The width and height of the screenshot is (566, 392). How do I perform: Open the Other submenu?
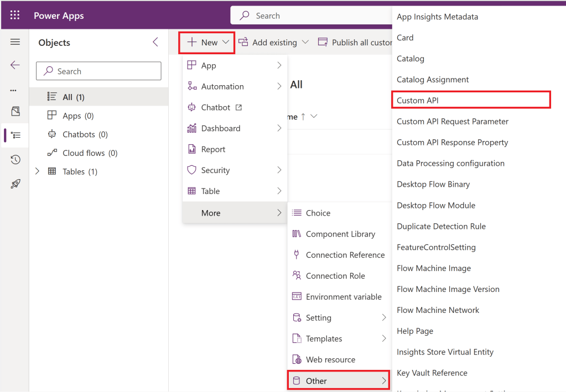[339, 381]
